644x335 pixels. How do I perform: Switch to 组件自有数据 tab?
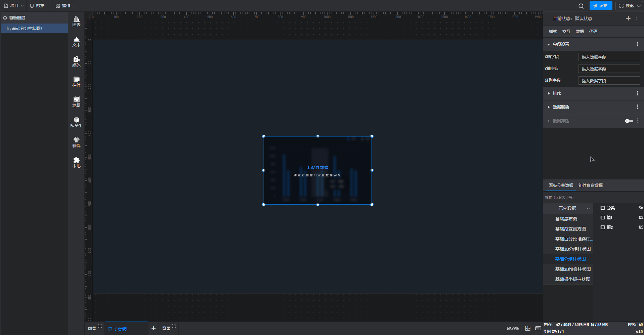[590, 185]
